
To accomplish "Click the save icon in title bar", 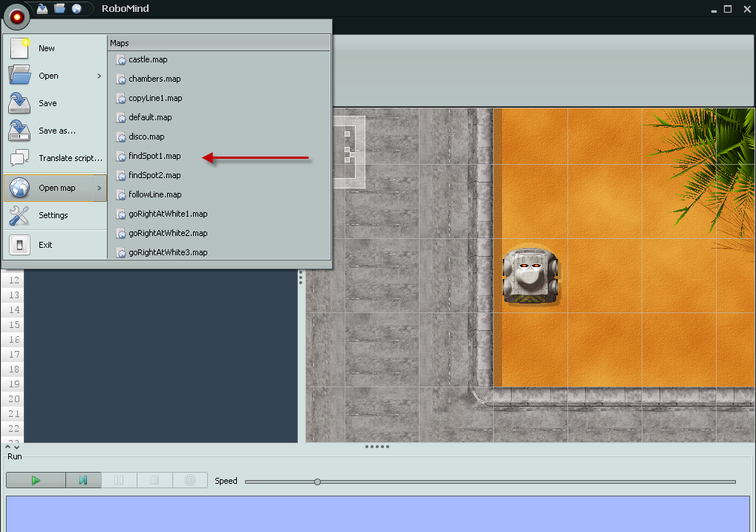I will pos(42,9).
